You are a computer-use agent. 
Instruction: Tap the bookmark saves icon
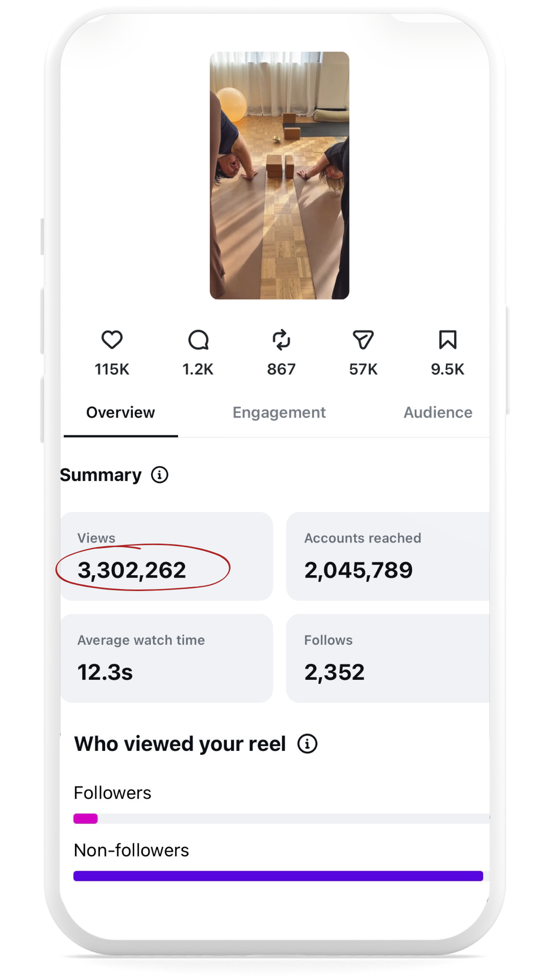447,340
